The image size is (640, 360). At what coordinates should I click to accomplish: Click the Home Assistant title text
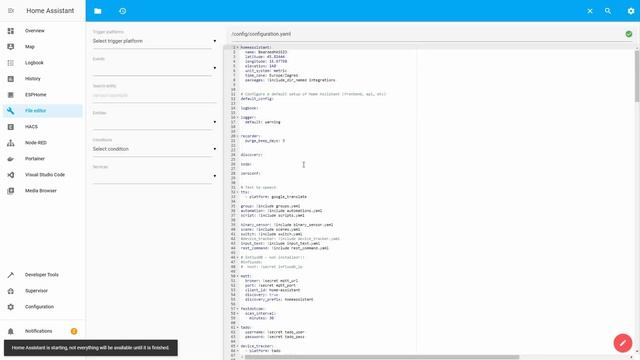click(x=50, y=11)
